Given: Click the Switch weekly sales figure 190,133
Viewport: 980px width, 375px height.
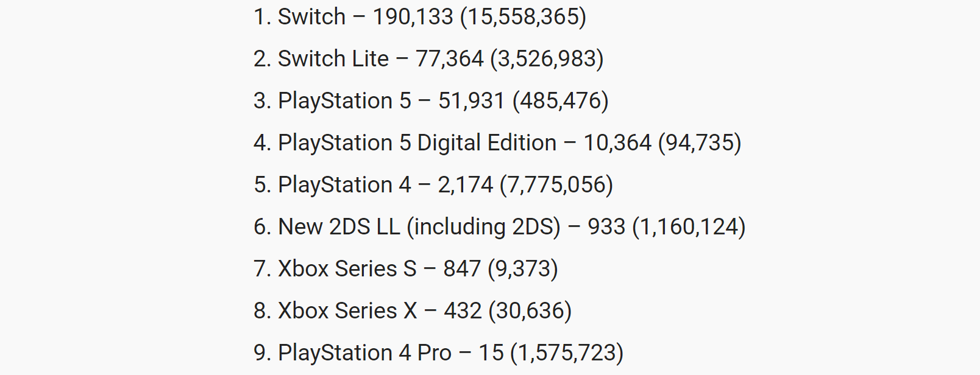Looking at the screenshot, I should (413, 16).
